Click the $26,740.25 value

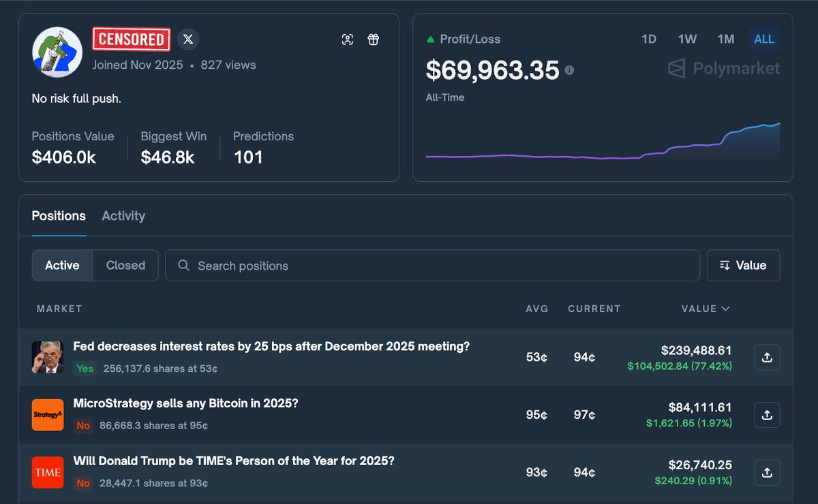coord(700,465)
